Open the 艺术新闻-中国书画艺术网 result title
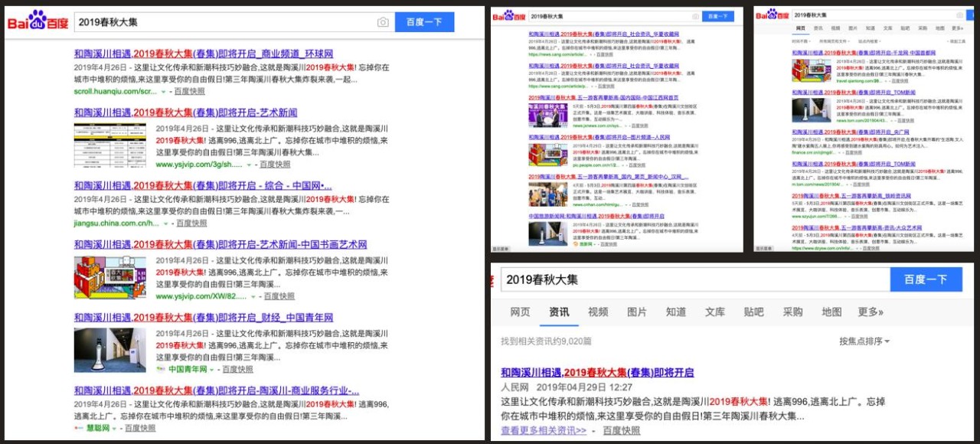The image size is (980, 444). pyautogui.click(x=220, y=245)
